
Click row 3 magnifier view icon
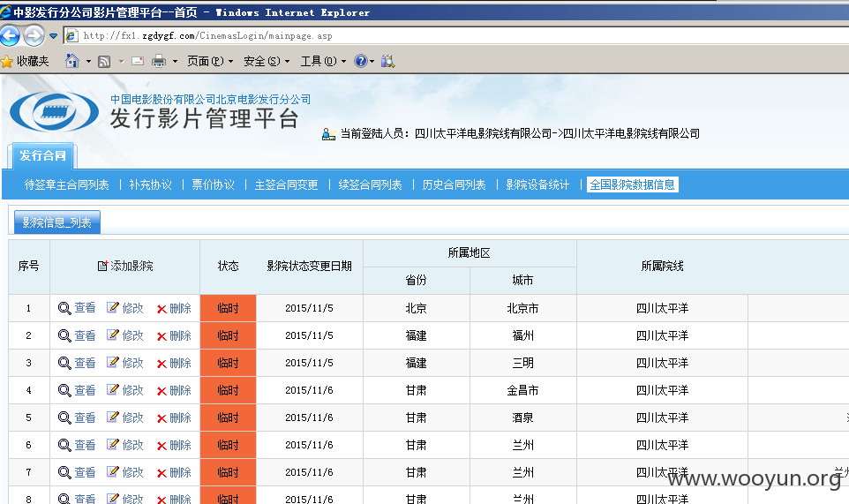tap(64, 364)
